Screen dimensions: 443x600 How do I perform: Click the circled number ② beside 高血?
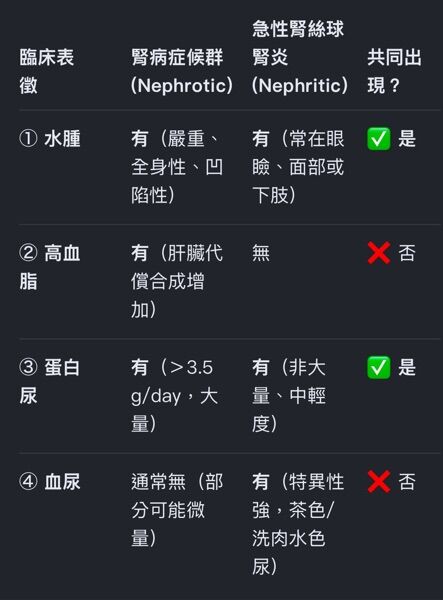pos(28,253)
